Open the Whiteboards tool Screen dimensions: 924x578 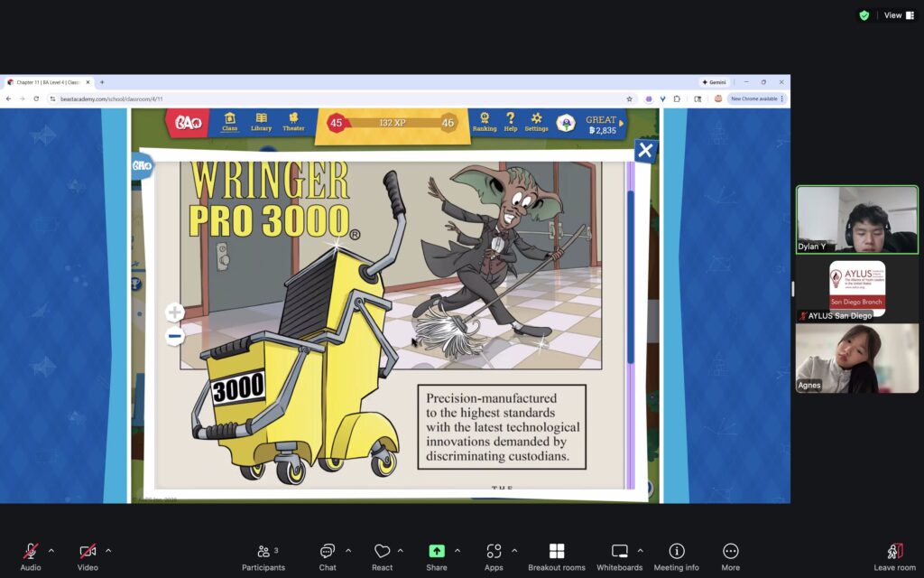coord(620,552)
